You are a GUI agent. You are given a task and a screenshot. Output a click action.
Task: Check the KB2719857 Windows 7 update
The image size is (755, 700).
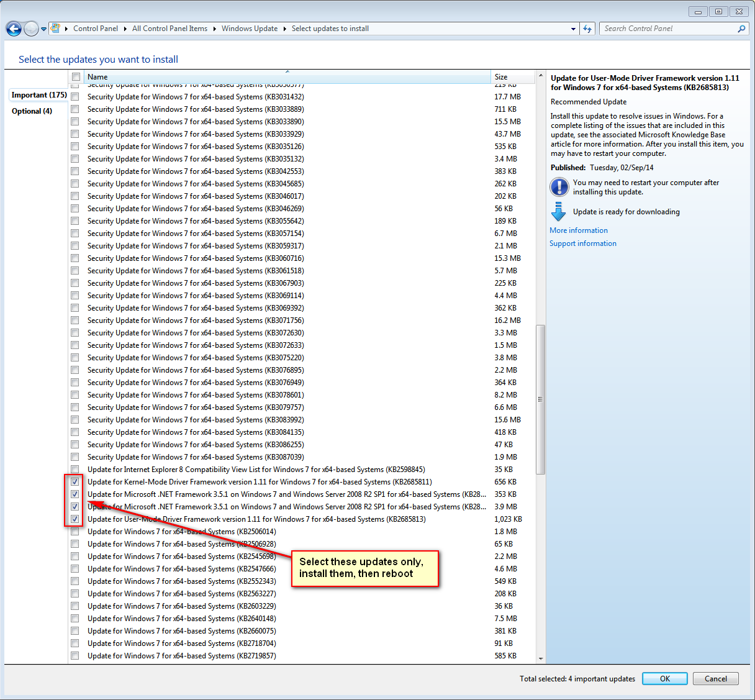pyautogui.click(x=75, y=656)
